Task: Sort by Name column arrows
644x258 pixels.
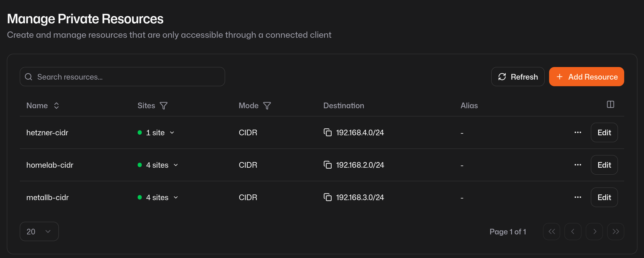Action: (x=56, y=106)
